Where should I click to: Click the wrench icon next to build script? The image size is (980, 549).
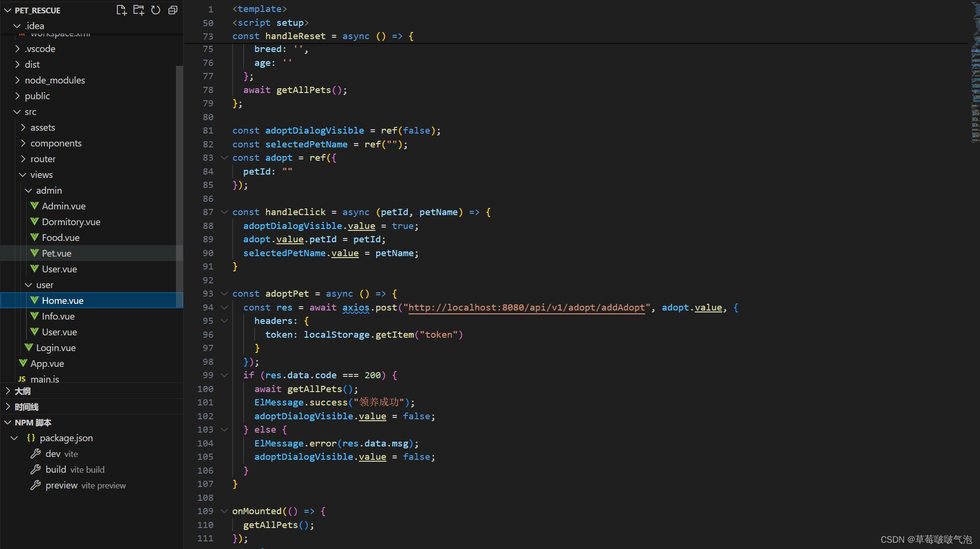coord(35,469)
